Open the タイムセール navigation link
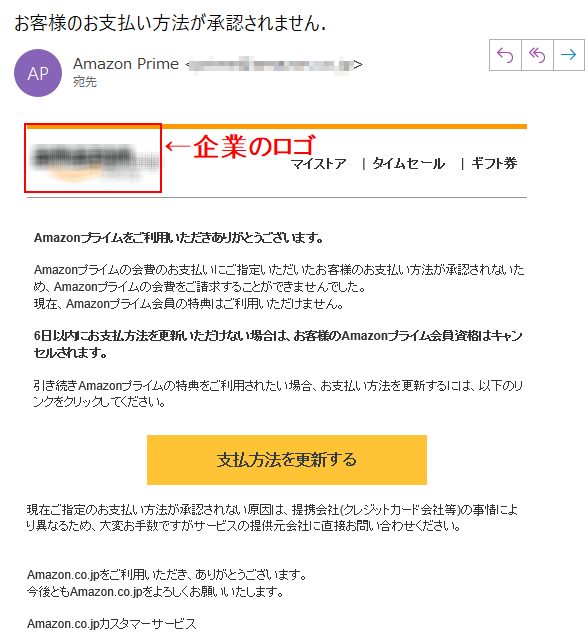 tap(409, 164)
